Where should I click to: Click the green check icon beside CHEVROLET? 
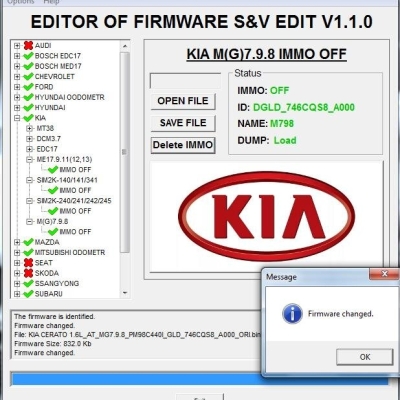pos(28,77)
